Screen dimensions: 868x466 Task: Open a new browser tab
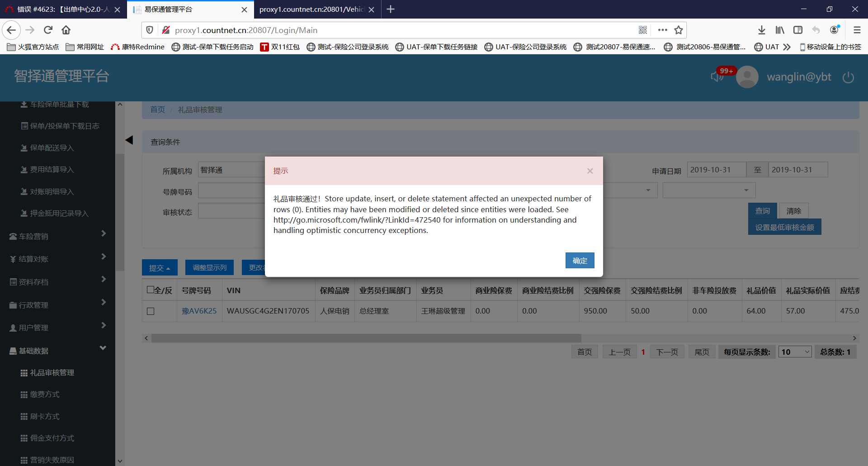tap(391, 9)
